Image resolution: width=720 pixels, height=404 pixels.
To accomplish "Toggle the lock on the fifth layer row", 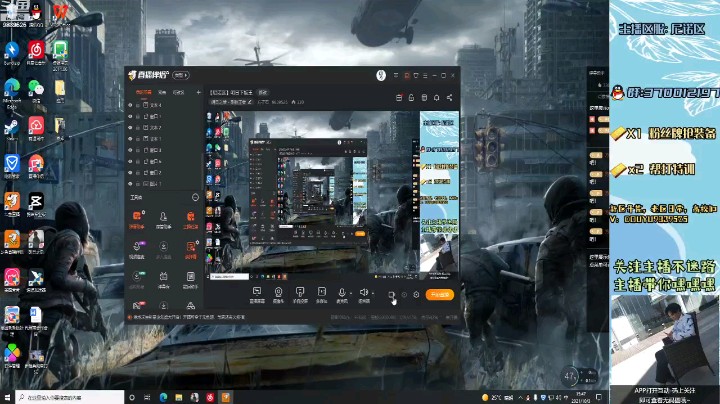I will (137, 150).
